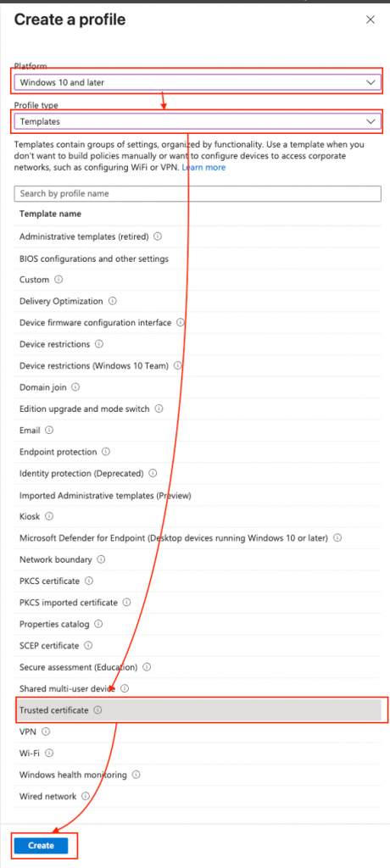This screenshot has width=390, height=868.
Task: Open the Platform dropdown
Action: (198, 82)
